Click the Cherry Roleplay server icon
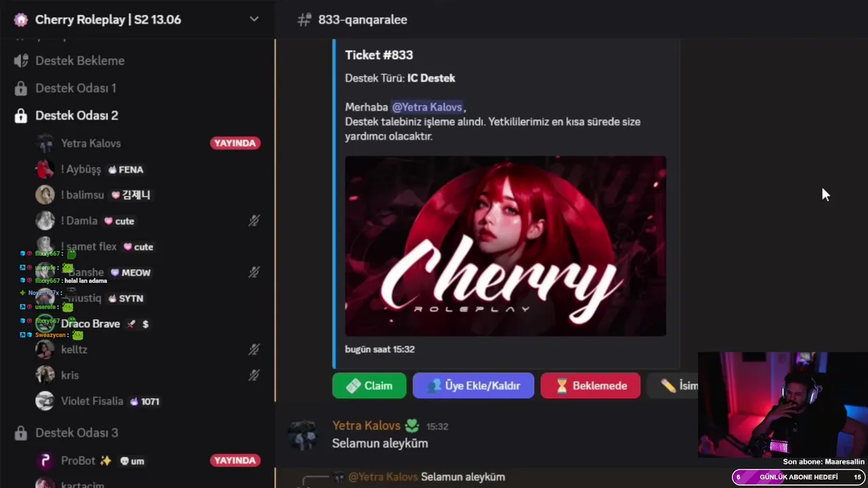Image resolution: width=868 pixels, height=488 pixels. click(21, 20)
